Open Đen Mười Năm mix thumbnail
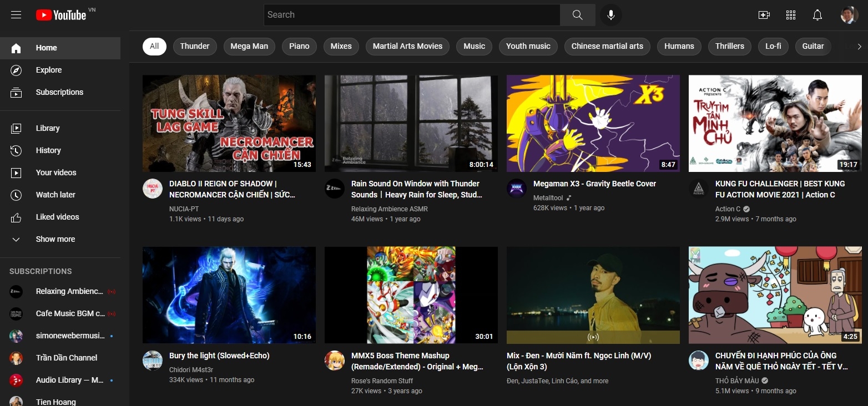The width and height of the screenshot is (868, 406). pos(593,295)
